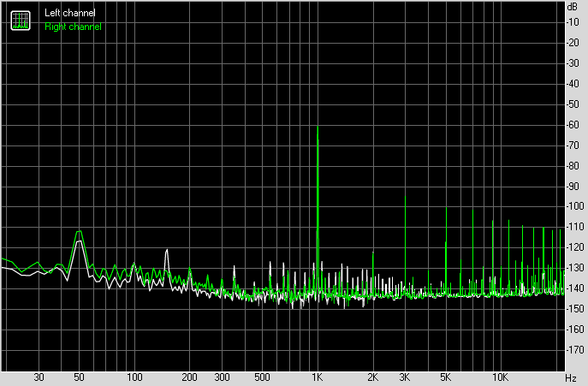This screenshot has height=386, width=588.
Task: Click the 100 Hz frequency label
Action: [x=134, y=377]
